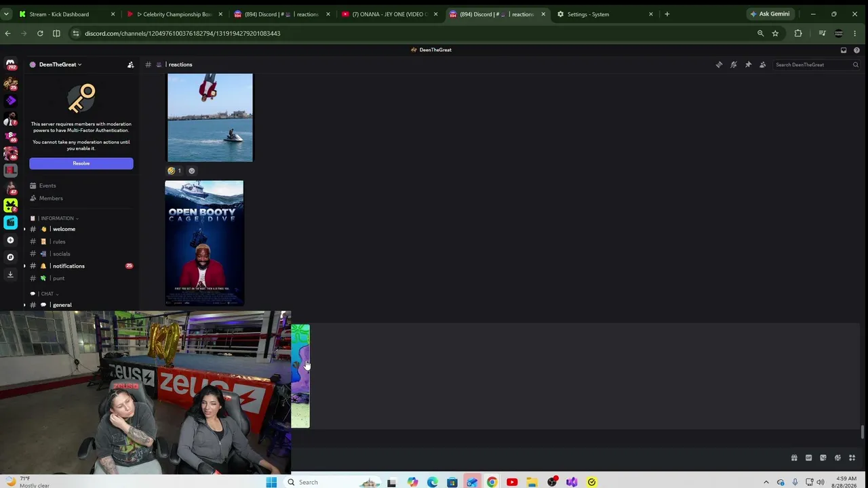Click the laughing emoji reaction with count 1
The height and width of the screenshot is (488, 868).
[174, 171]
